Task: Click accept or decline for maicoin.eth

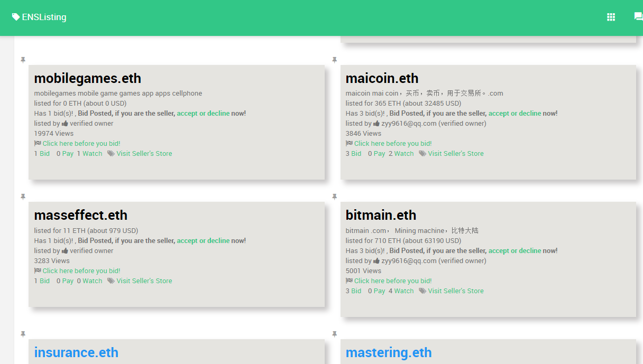Action: (515, 113)
